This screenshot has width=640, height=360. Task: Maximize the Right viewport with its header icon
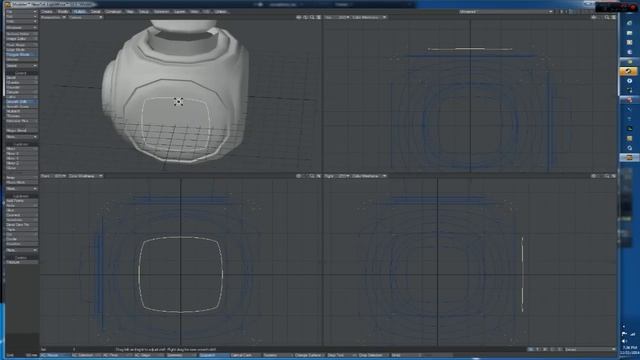click(613, 176)
